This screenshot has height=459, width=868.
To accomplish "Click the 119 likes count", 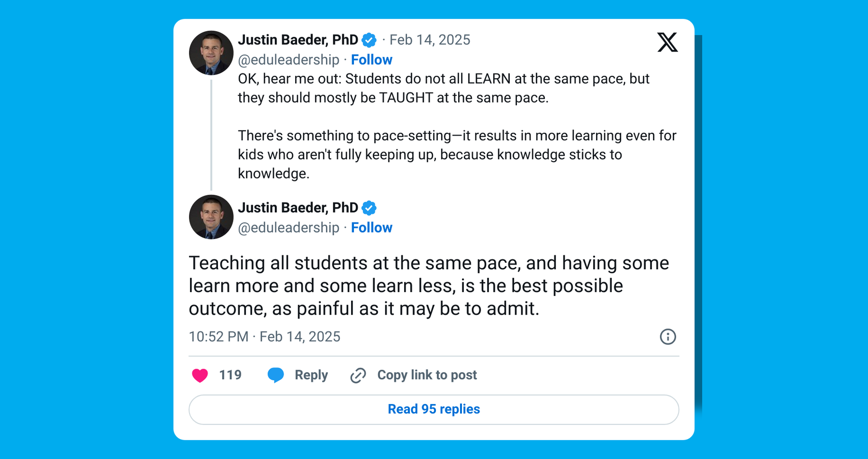I will [x=230, y=375].
